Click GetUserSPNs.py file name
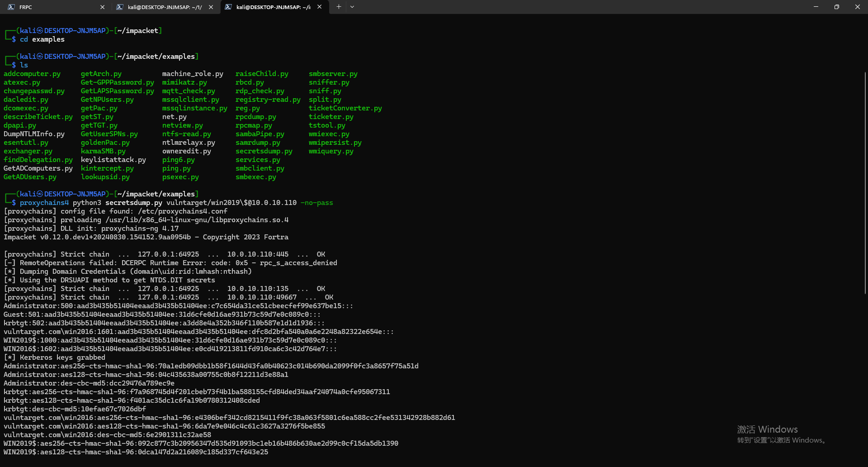The width and height of the screenshot is (868, 467). click(x=109, y=134)
